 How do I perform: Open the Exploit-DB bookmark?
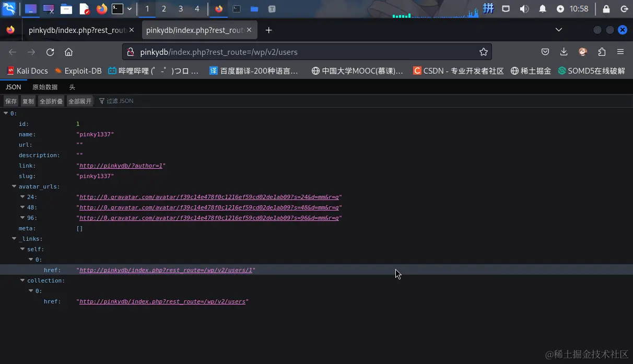(78, 71)
